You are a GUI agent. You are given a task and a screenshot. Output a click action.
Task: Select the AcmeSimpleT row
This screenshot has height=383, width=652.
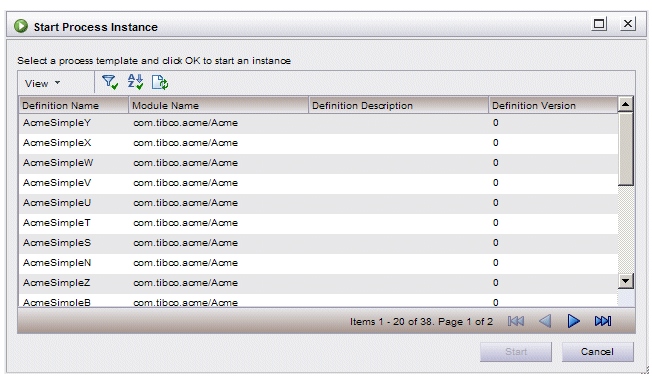(x=318, y=223)
